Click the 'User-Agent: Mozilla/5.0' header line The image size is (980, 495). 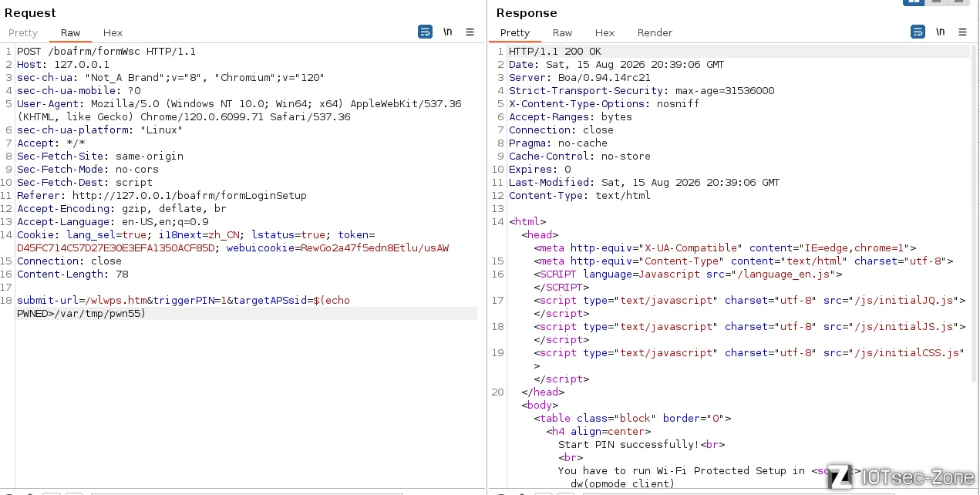click(239, 110)
